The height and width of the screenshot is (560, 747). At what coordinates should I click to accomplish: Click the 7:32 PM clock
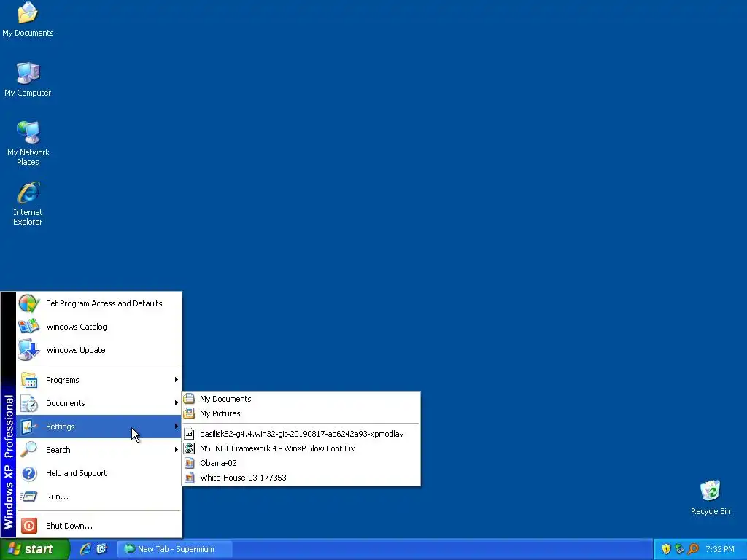(x=720, y=549)
